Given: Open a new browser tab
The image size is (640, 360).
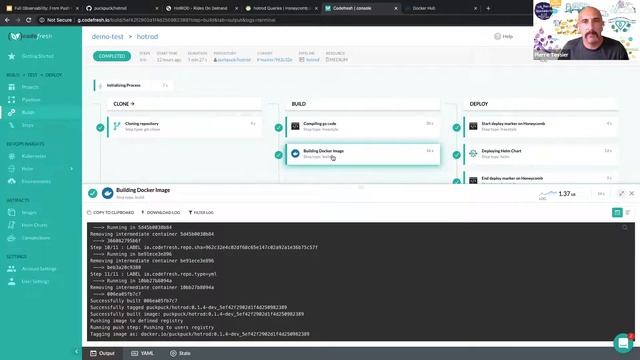Looking at the screenshot, I should (488, 8).
